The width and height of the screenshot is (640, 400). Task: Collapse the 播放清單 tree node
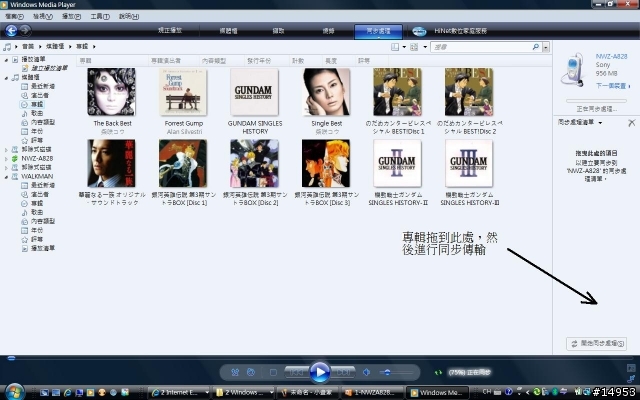6,60
